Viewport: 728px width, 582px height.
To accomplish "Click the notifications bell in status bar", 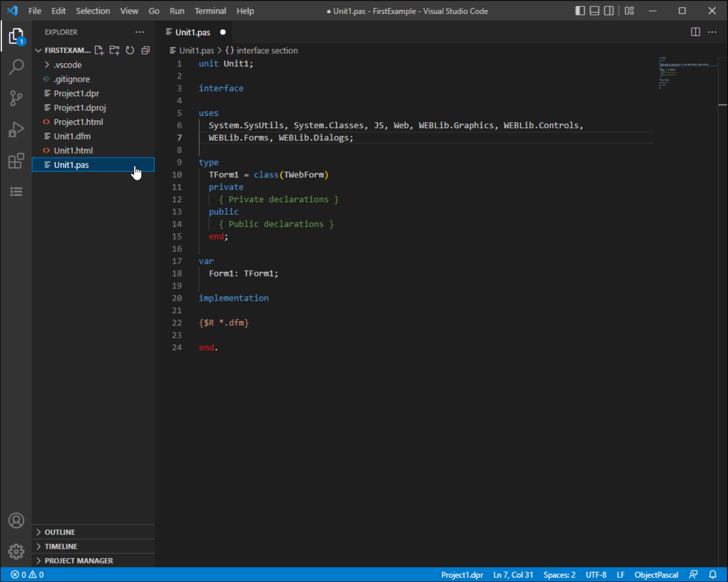I will tap(712, 574).
